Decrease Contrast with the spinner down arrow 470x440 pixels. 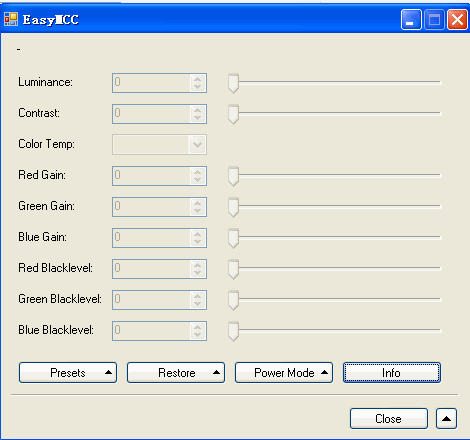pyautogui.click(x=198, y=118)
